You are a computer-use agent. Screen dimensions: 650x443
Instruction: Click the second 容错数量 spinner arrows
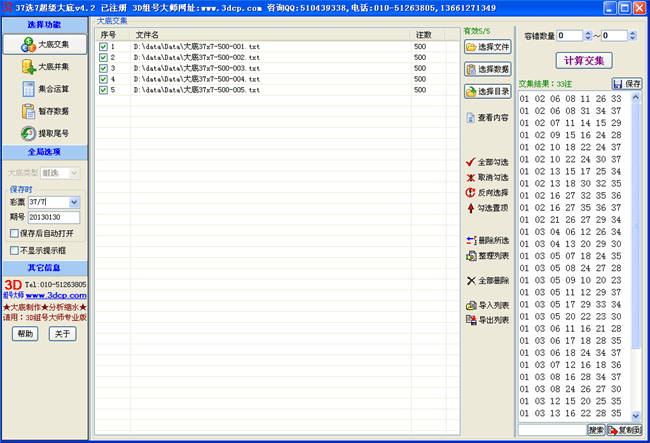pyautogui.click(x=635, y=36)
